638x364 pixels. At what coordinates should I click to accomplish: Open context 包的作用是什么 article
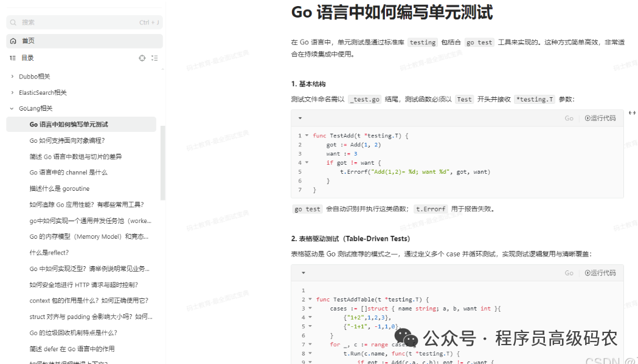pos(89,301)
